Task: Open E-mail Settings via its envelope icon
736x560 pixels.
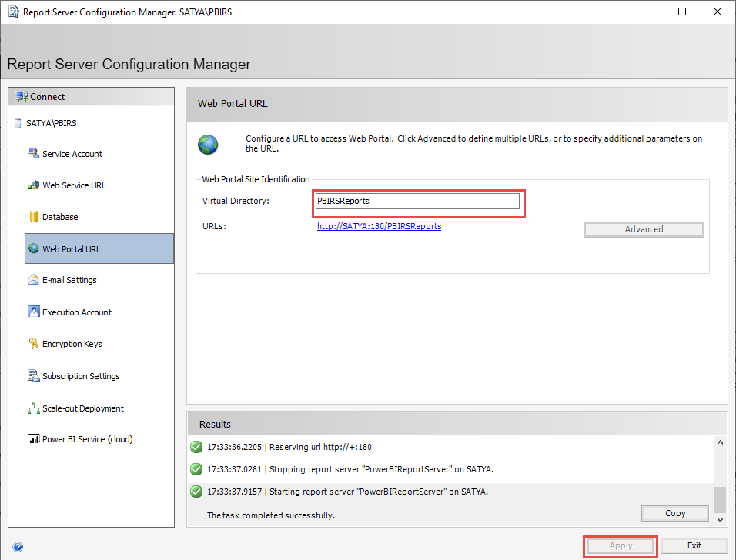Action: (34, 279)
